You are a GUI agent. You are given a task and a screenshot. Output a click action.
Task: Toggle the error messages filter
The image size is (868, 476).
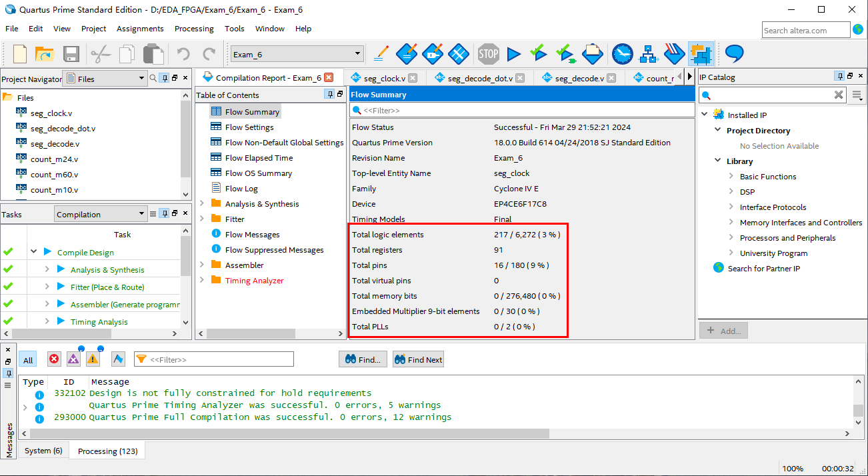coord(54,359)
